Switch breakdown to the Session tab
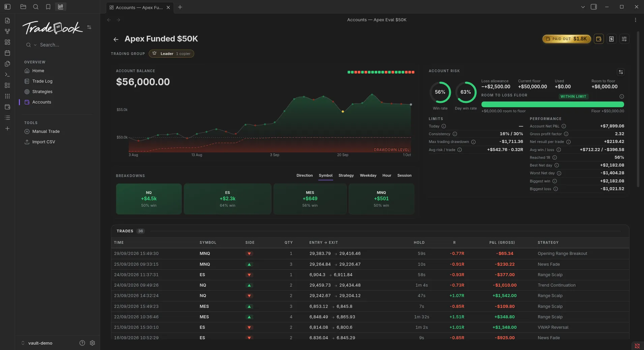Viewport: 644px width, 350px height. 404,176
